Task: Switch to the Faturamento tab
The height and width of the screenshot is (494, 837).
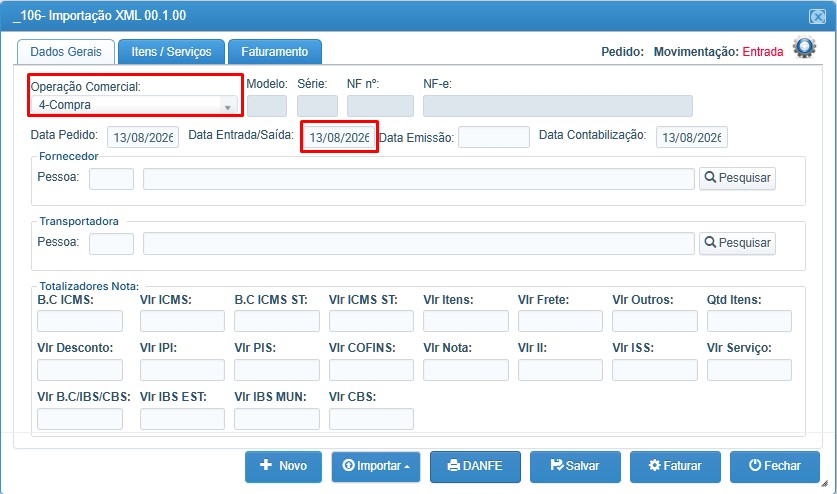Action: pos(274,52)
